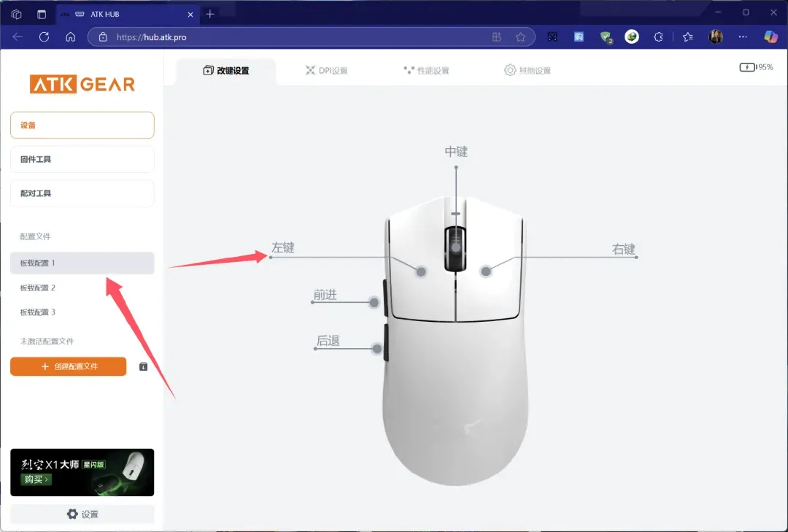Click the import profile icon beside 创建配置文件
This screenshot has width=788, height=532.
[144, 366]
